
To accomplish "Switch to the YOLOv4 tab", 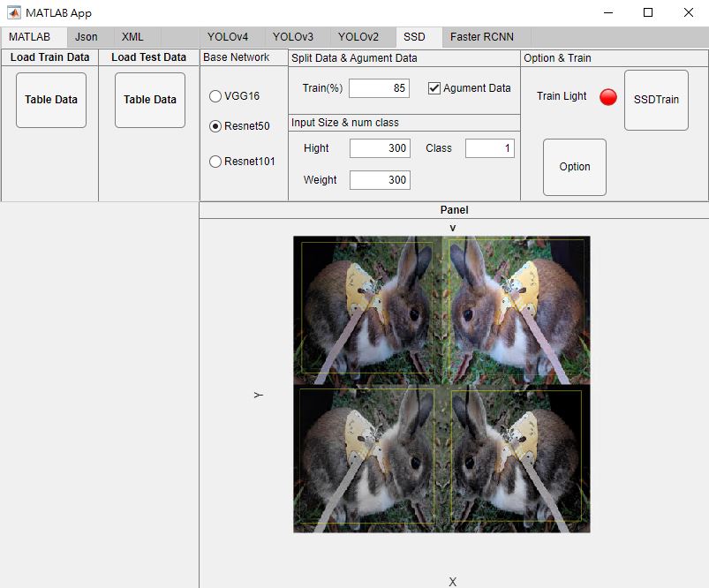I will 228,37.
